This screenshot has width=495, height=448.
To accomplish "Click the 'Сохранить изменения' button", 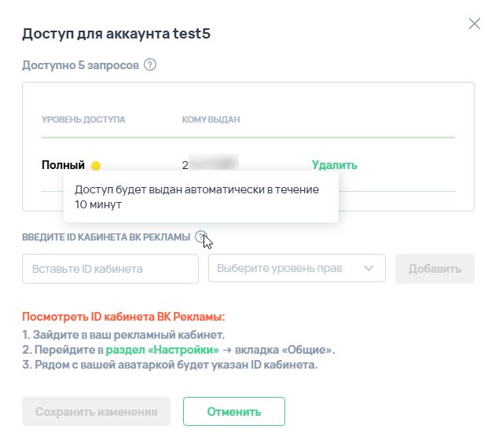I will (x=97, y=411).
